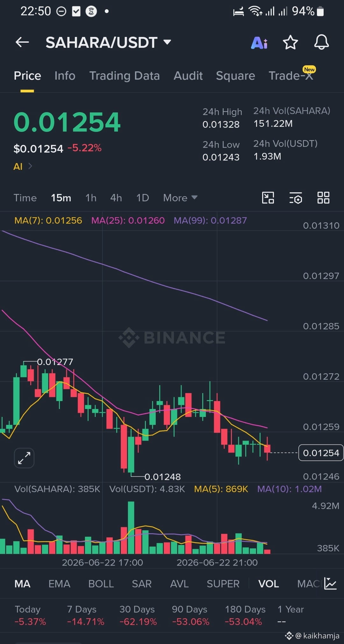Screen dimensions: 344x644
Task: Open the Audit tab
Action: [x=188, y=76]
